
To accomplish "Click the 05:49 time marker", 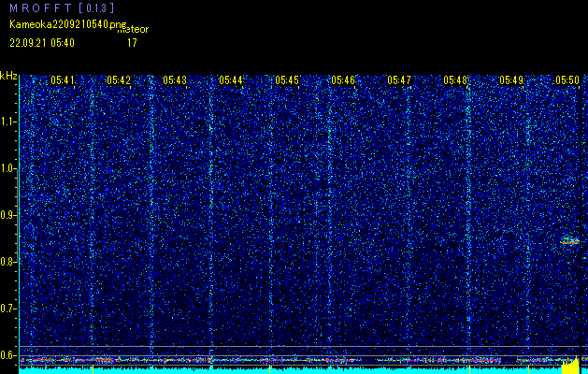I will point(511,79).
